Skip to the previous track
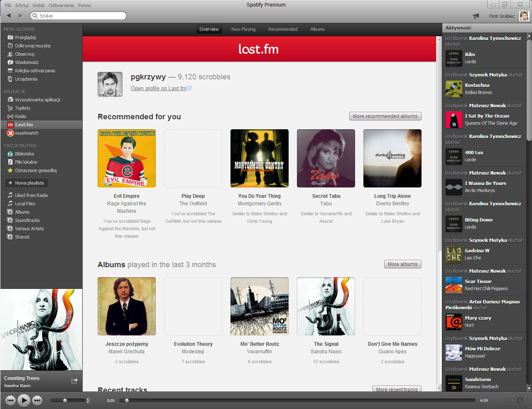Screen dimensions: 532x409 (x=10, y=400)
